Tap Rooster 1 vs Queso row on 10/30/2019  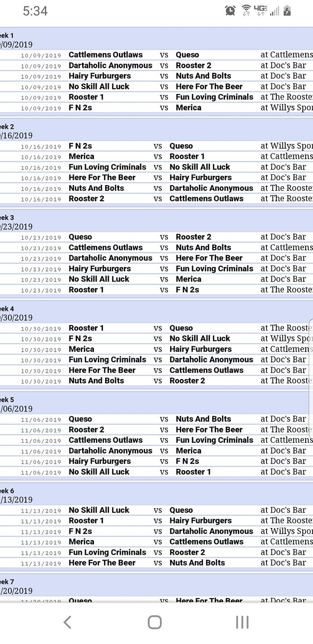point(156,328)
